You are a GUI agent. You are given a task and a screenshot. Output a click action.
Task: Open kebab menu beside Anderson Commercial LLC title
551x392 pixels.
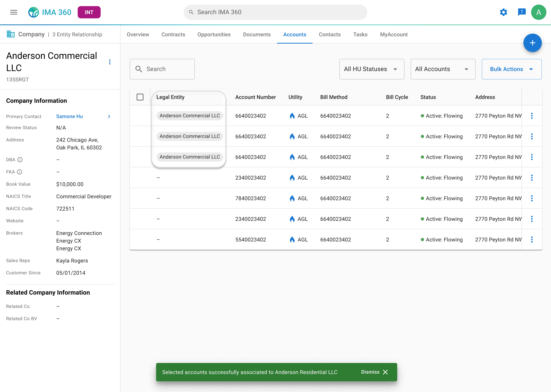coord(110,62)
